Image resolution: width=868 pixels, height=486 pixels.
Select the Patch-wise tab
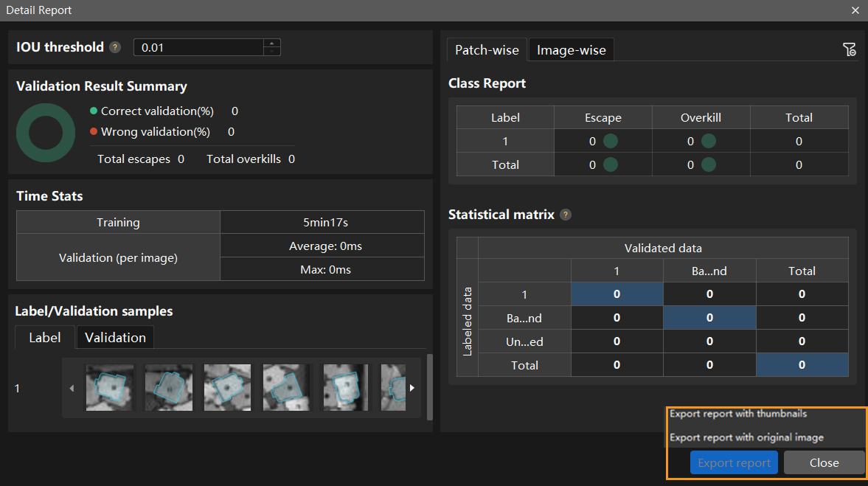pyautogui.click(x=487, y=50)
